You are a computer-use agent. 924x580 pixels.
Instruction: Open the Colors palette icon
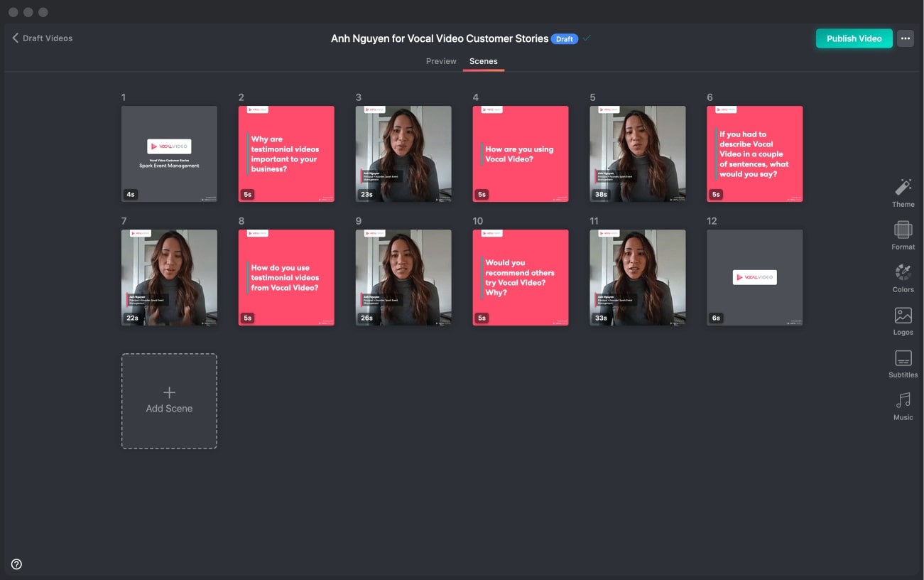pyautogui.click(x=903, y=272)
